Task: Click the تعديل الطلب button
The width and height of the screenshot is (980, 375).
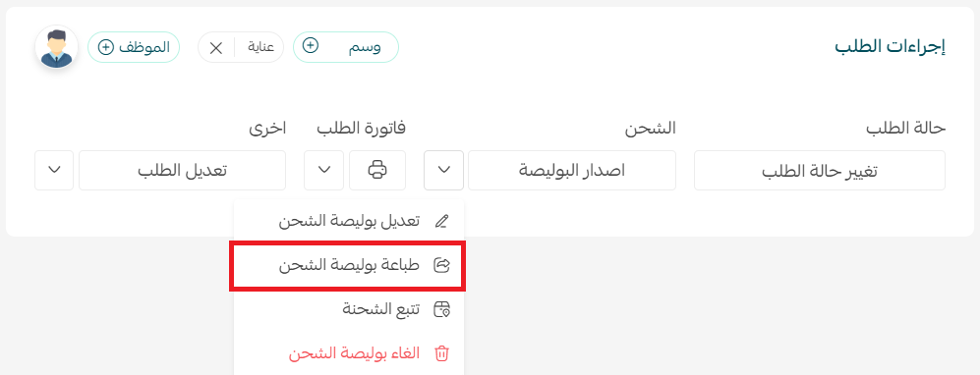Action: click(x=182, y=170)
